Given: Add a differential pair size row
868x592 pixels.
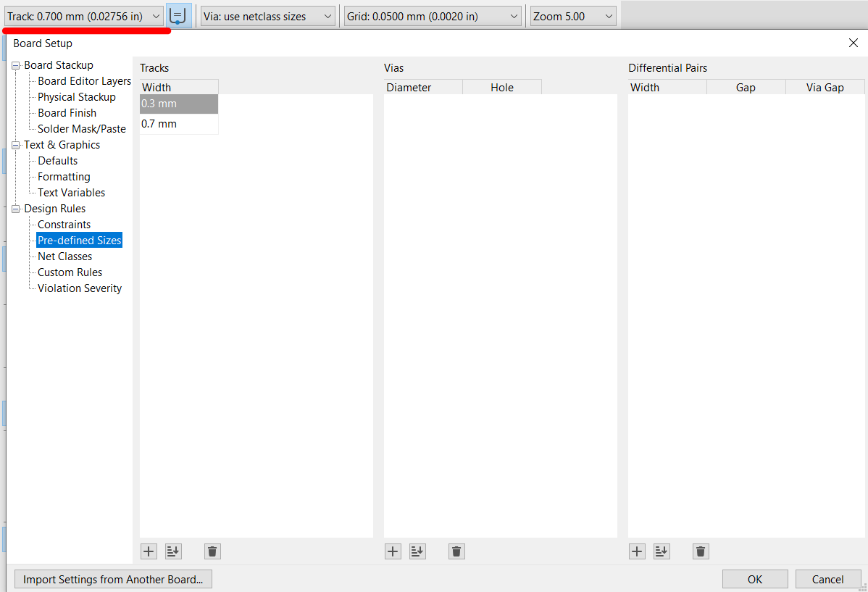Looking at the screenshot, I should coord(637,551).
